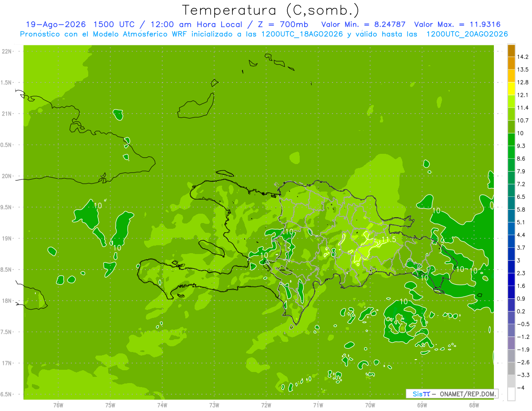The image size is (532, 411).
Task: Click the '-0.5' legend value
Action: pyautogui.click(x=523, y=324)
